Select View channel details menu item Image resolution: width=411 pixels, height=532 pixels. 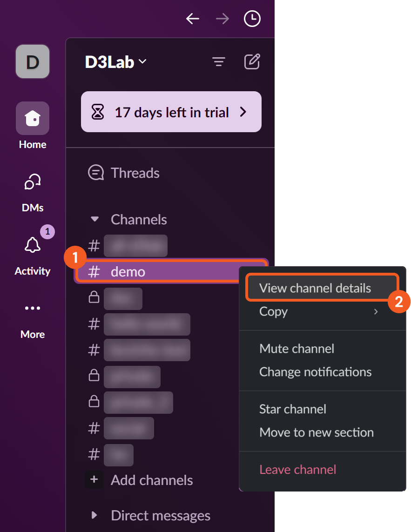click(323, 288)
